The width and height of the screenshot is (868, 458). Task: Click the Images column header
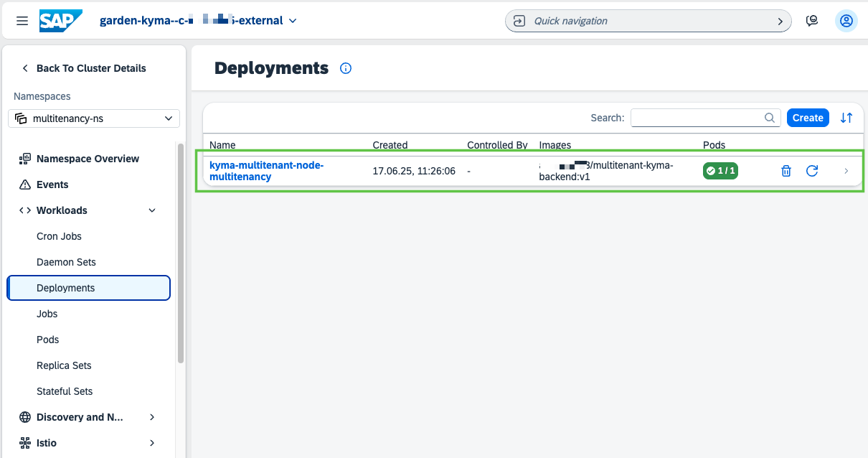[x=555, y=145]
